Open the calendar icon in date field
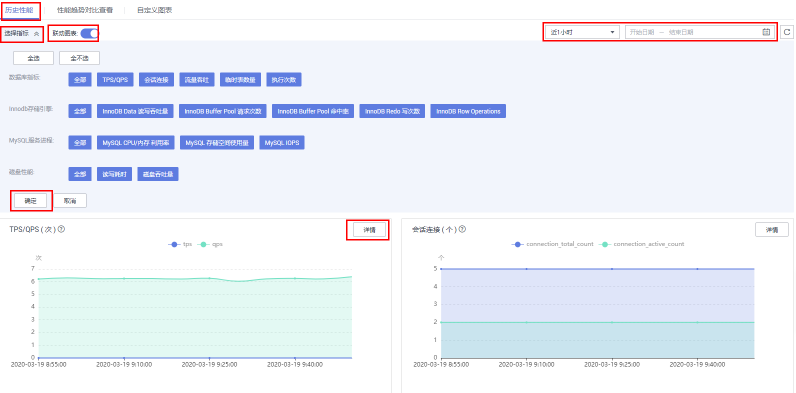The width and height of the screenshot is (796, 393). (766, 32)
